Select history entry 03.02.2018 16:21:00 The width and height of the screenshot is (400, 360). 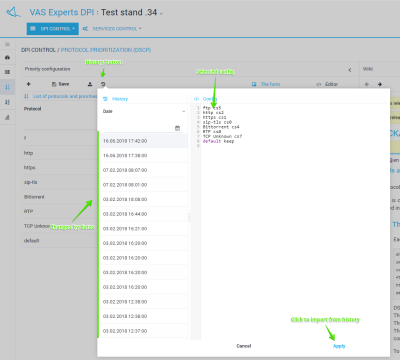(144, 229)
